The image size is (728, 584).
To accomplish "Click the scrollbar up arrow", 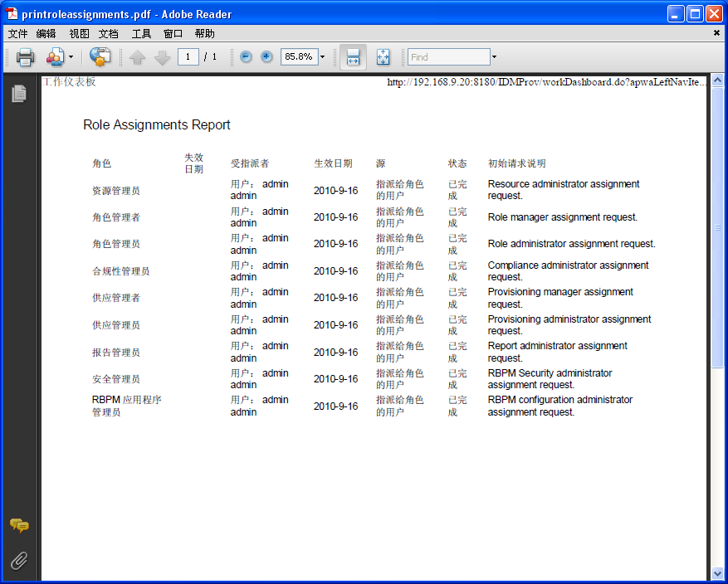I will pos(717,80).
